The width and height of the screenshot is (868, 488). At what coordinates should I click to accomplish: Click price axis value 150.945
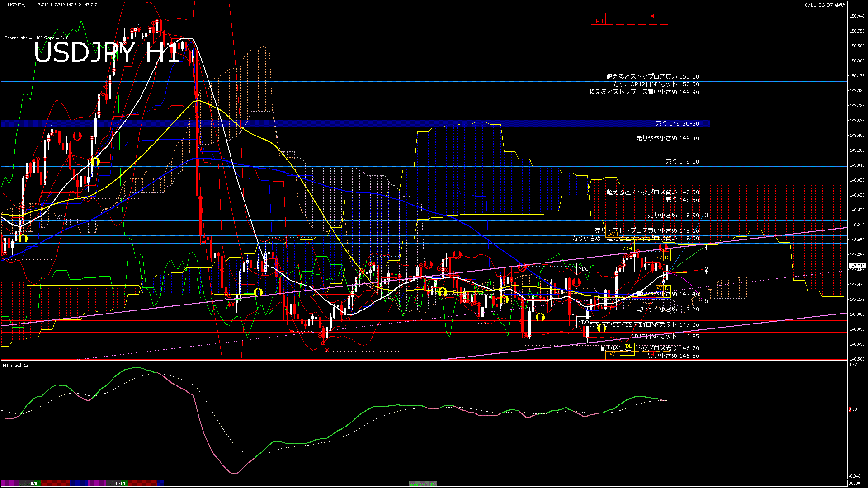(857, 16)
